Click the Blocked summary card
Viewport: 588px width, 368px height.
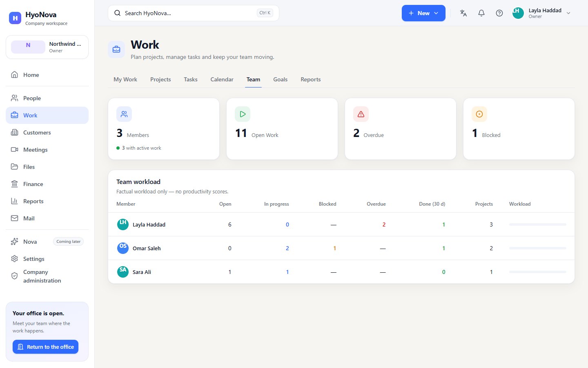point(519,129)
